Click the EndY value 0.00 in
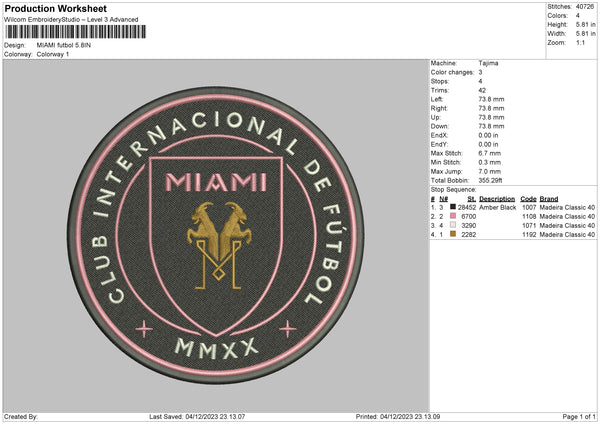The image size is (600, 424). pyautogui.click(x=488, y=144)
